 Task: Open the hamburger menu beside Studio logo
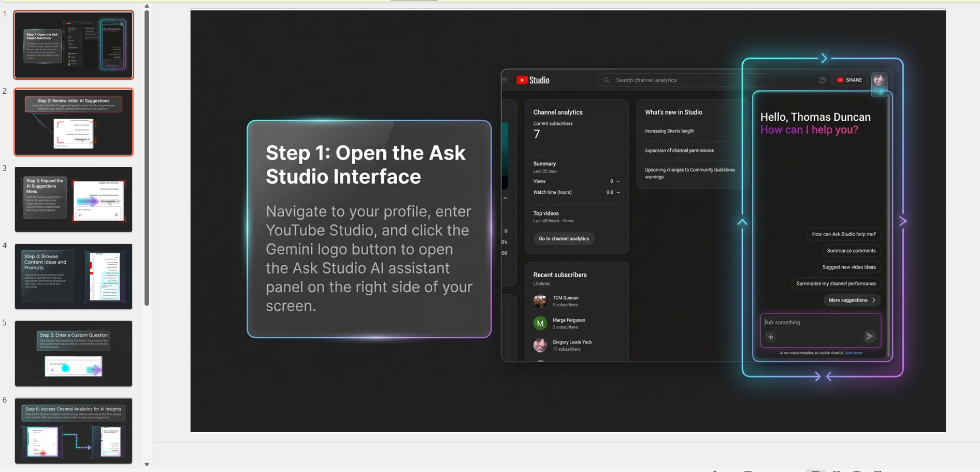click(505, 80)
